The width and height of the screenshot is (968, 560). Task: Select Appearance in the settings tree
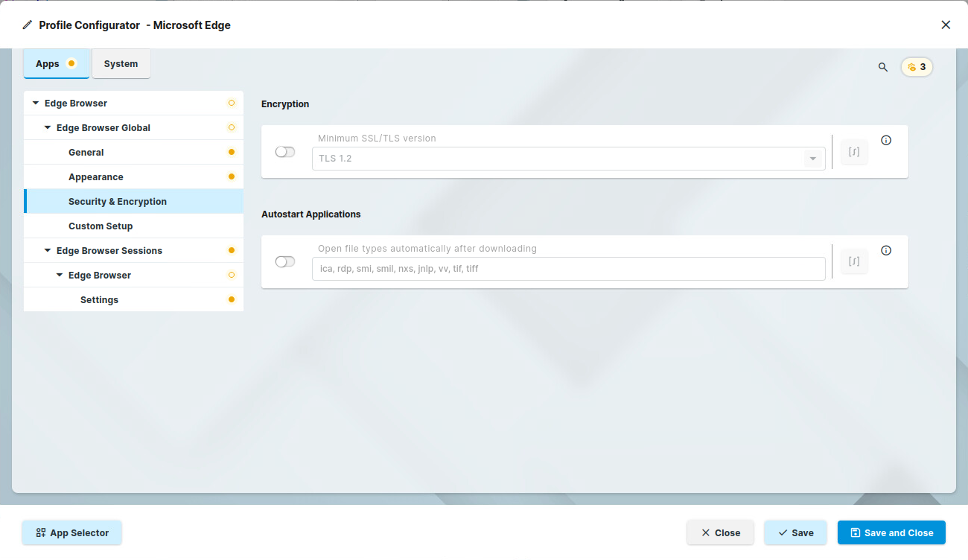(x=96, y=177)
